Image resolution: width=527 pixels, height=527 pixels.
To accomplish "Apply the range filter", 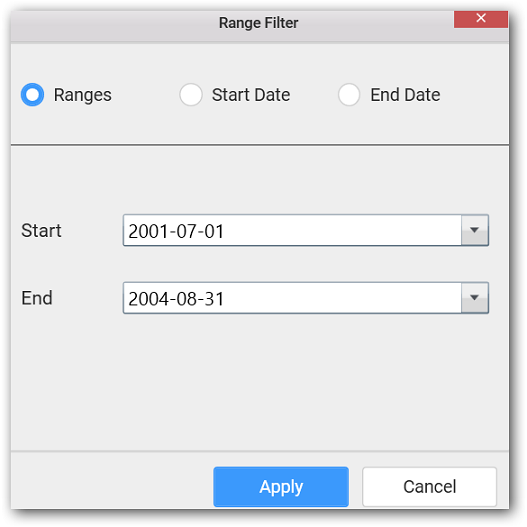I will tap(281, 486).
